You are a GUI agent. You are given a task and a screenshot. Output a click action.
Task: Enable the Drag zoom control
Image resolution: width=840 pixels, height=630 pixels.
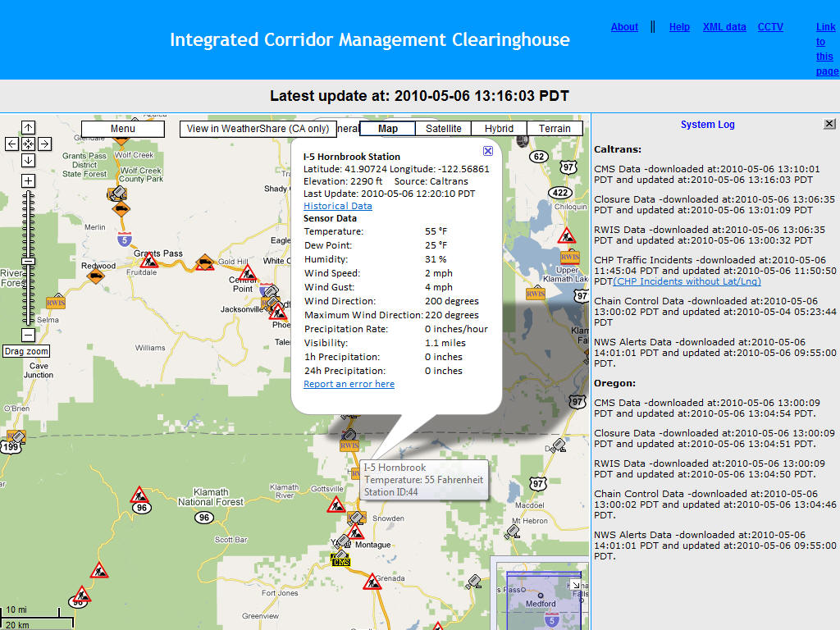click(26, 351)
